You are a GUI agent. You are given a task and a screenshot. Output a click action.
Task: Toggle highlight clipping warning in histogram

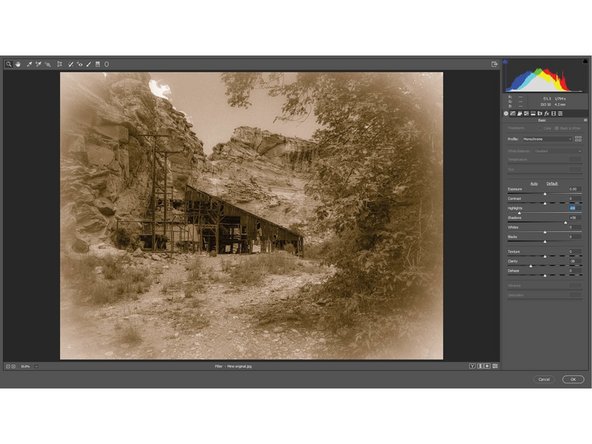(x=585, y=61)
